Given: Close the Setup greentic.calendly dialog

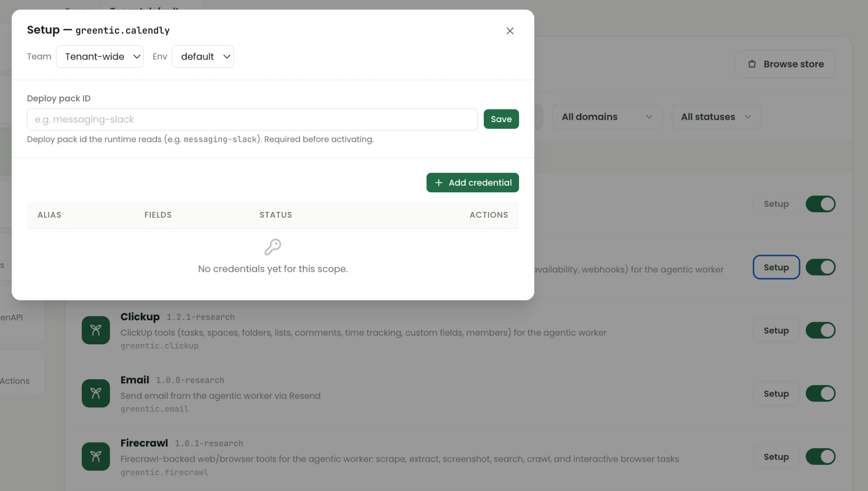Looking at the screenshot, I should coord(510,31).
